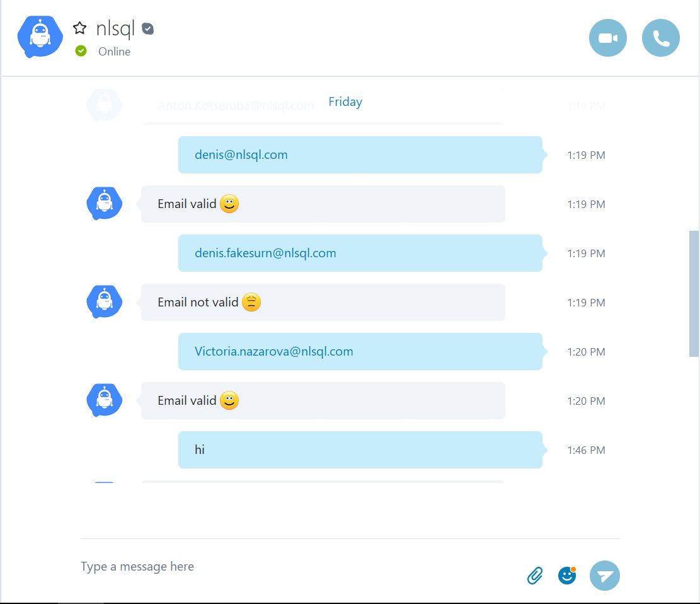Viewport: 700px width, 604px height.
Task: Open the emoticon picker
Action: click(567, 576)
